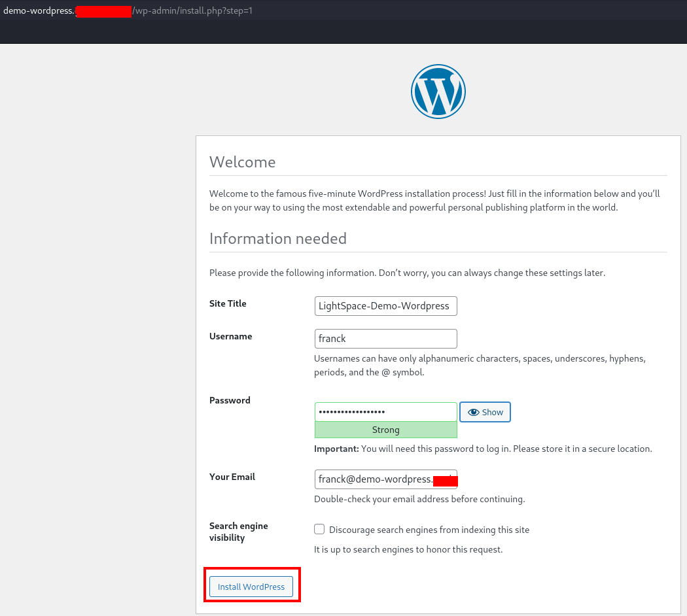Focus the Username field containing franck
The height and width of the screenshot is (616, 687).
click(385, 339)
